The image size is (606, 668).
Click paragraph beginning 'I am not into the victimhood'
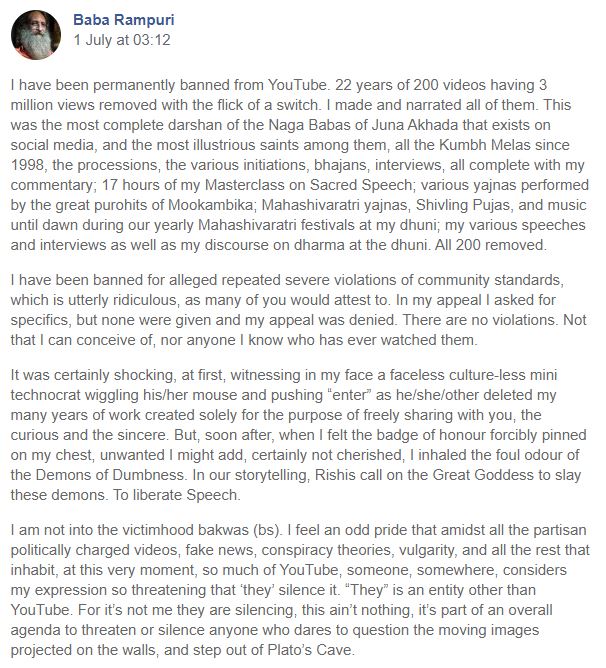click(x=300, y=590)
